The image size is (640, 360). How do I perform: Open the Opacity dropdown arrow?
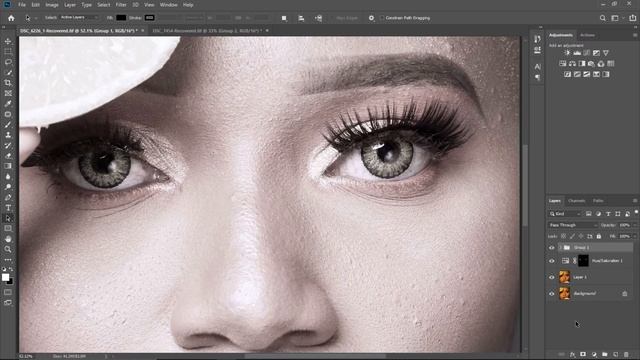[634, 225]
